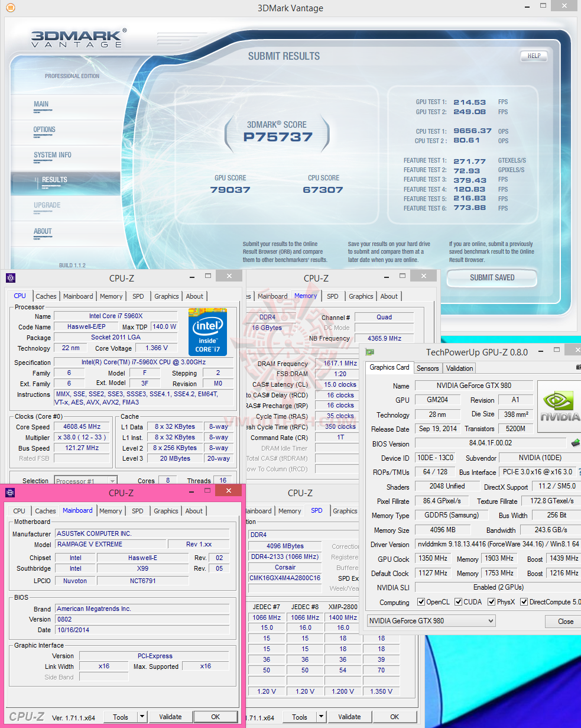Click the Validate button in the pink CPU-Z window
Viewport: 581px width, 728px height.
pyautogui.click(x=170, y=717)
